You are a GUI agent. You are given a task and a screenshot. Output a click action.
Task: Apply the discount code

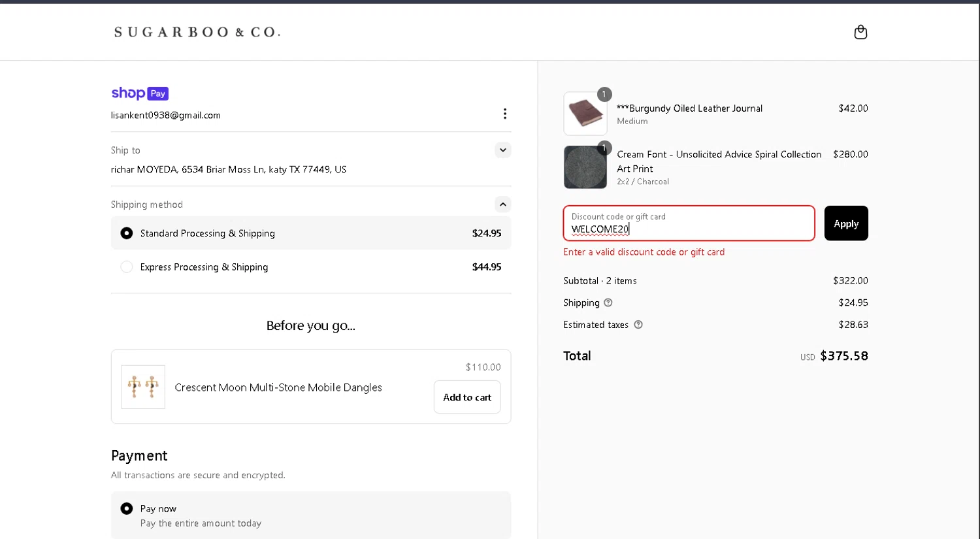pos(846,223)
